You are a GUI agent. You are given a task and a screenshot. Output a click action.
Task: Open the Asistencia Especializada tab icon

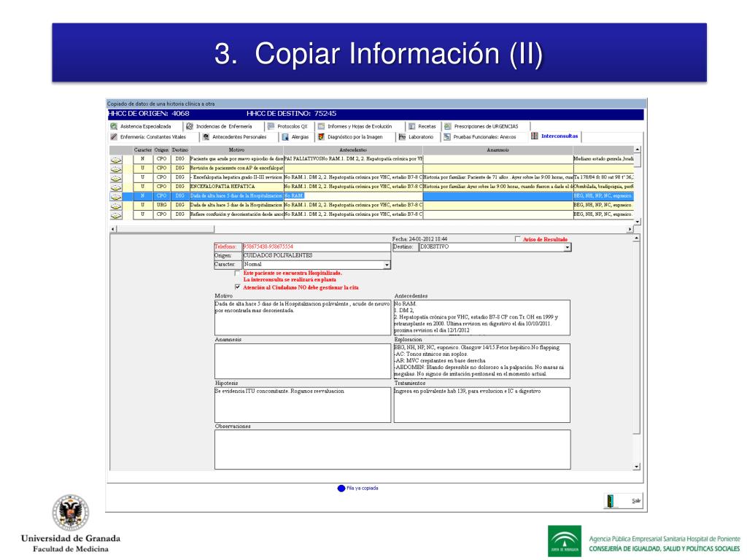pos(114,126)
